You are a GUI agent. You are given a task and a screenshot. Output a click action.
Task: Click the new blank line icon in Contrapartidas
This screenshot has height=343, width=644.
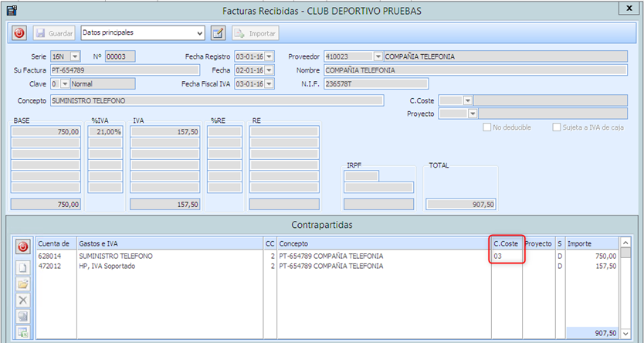click(x=23, y=267)
